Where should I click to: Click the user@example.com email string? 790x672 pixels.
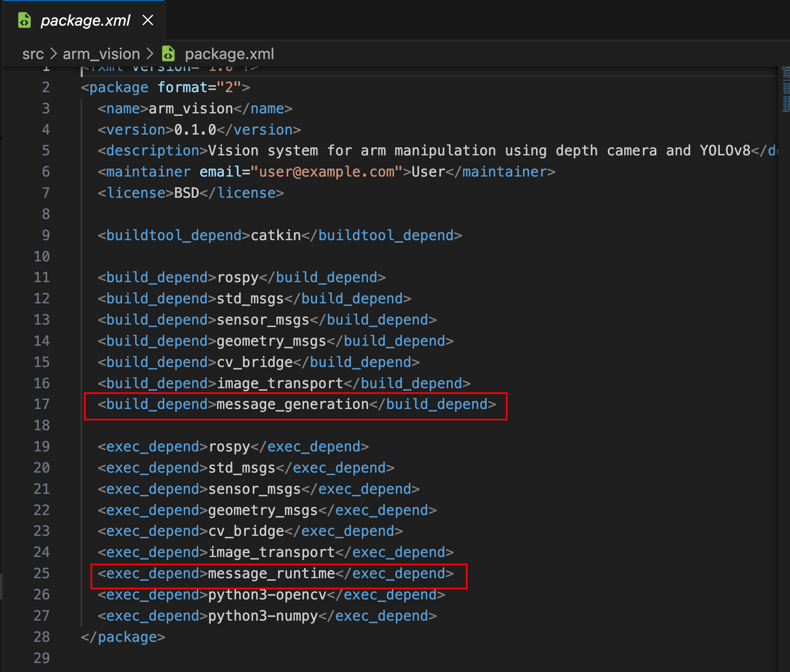pos(327,172)
